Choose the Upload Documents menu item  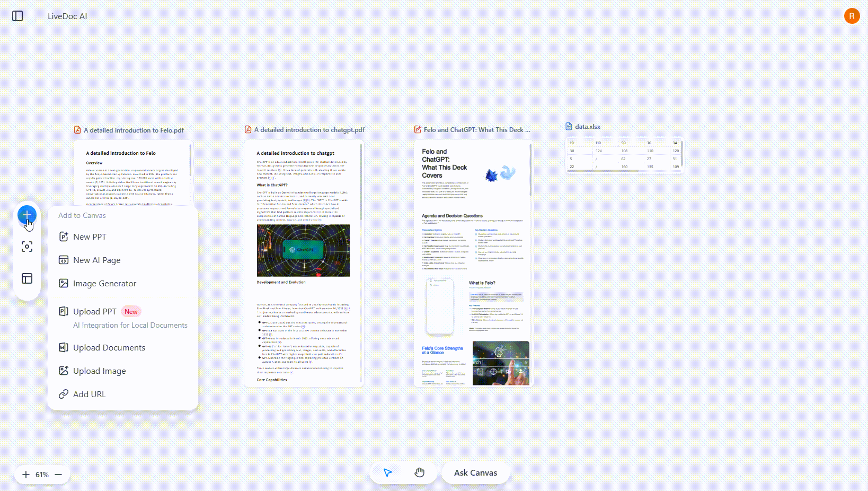(109, 347)
